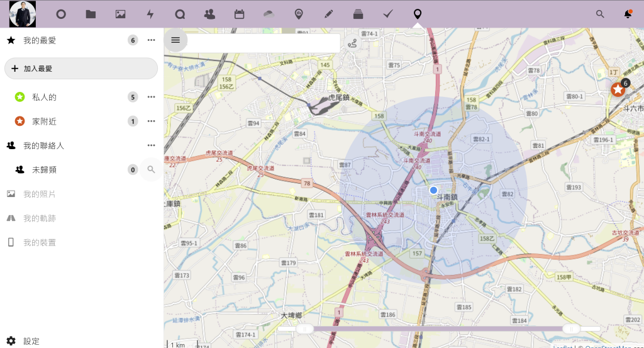The width and height of the screenshot is (644, 348).
Task: Open 設定 settings at sidebar bottom
Action: 31,341
